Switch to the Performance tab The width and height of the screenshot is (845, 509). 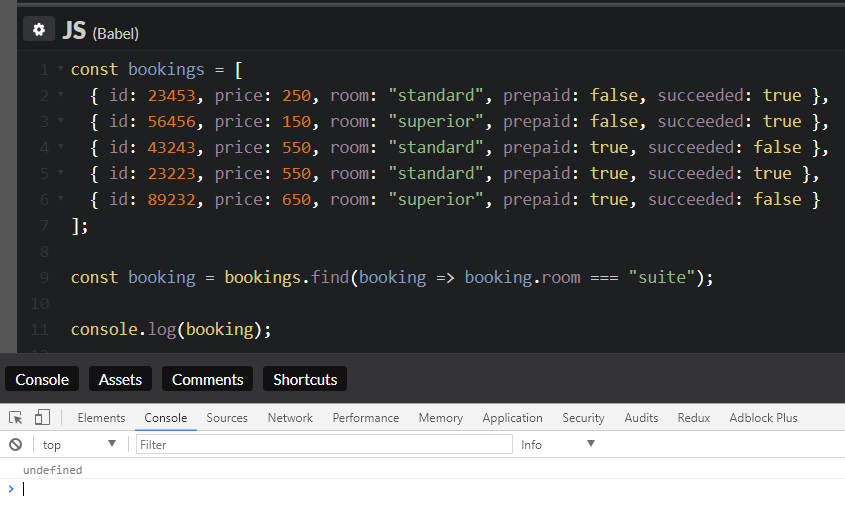coord(365,417)
